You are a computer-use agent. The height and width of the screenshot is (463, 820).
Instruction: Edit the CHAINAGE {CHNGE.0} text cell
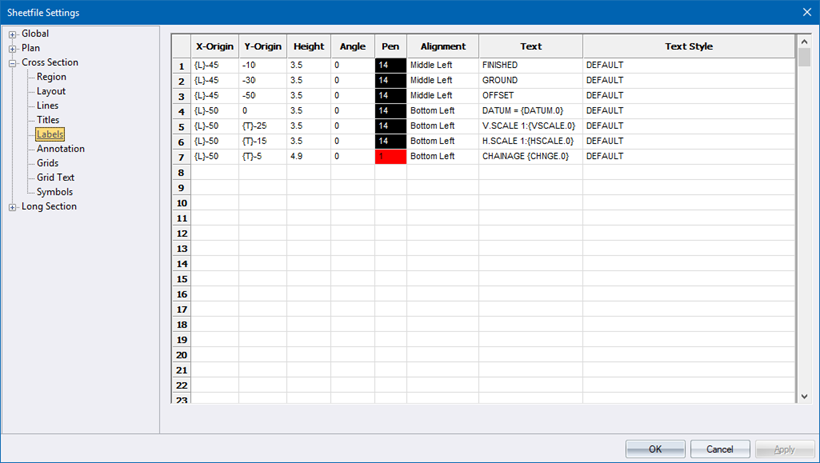(x=529, y=157)
